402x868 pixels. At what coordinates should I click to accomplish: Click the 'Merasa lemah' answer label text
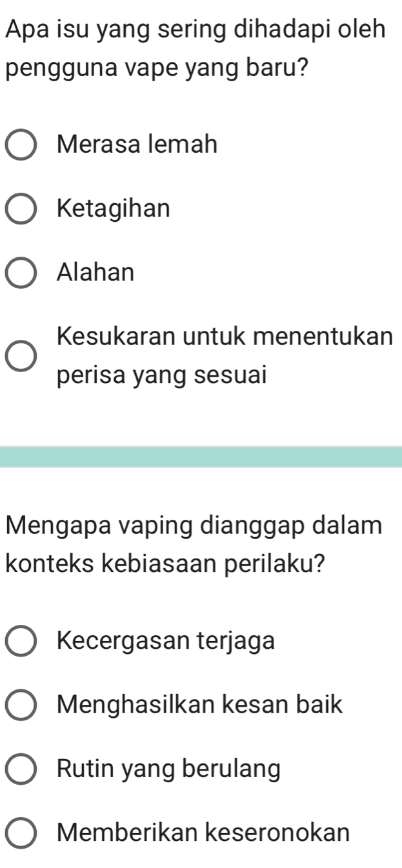(x=137, y=144)
